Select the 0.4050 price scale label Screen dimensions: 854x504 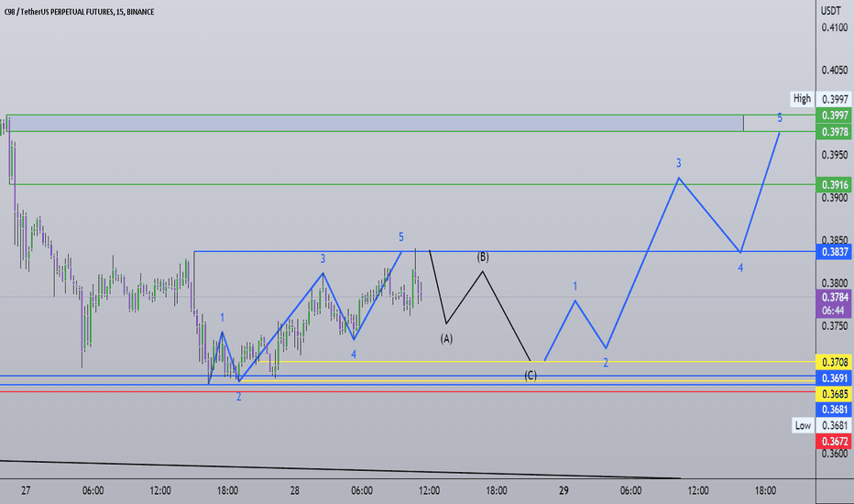point(835,70)
